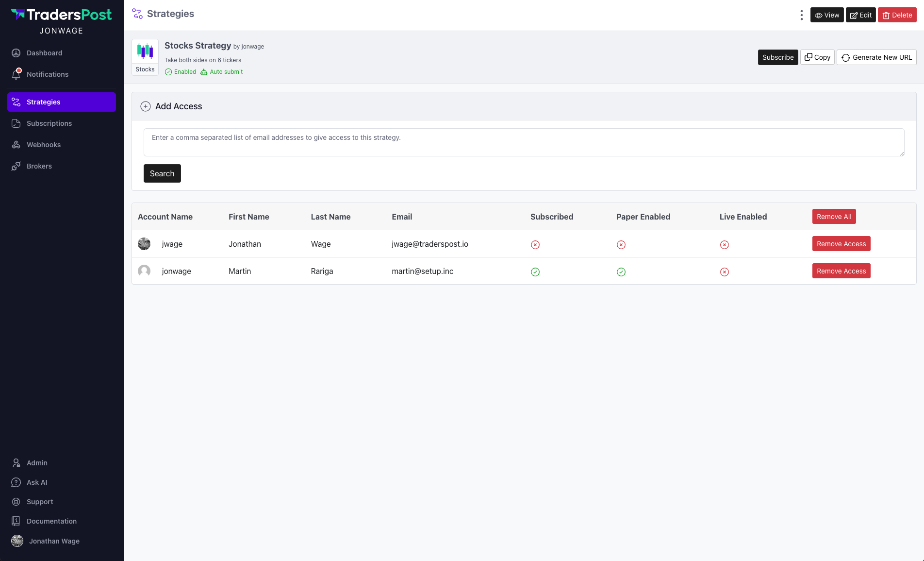
Task: Click the Enabled status check icon
Action: click(x=168, y=72)
